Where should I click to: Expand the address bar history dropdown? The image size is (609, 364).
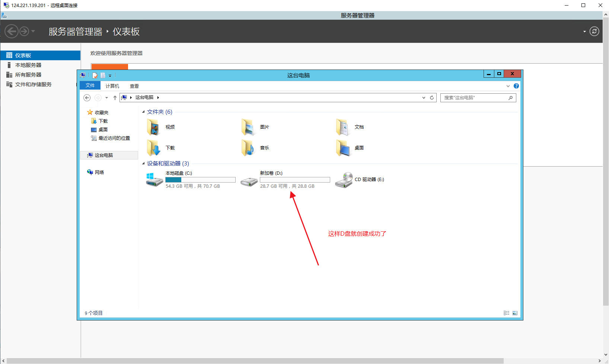[424, 98]
